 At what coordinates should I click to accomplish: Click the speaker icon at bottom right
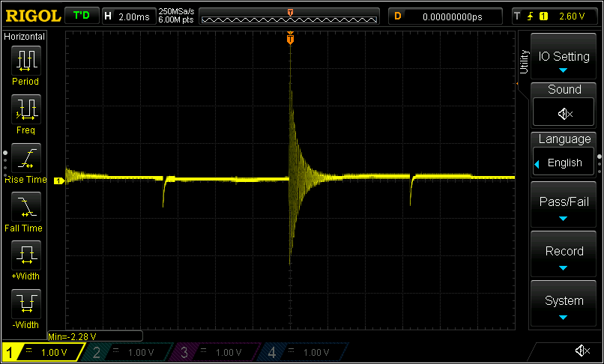click(x=582, y=351)
